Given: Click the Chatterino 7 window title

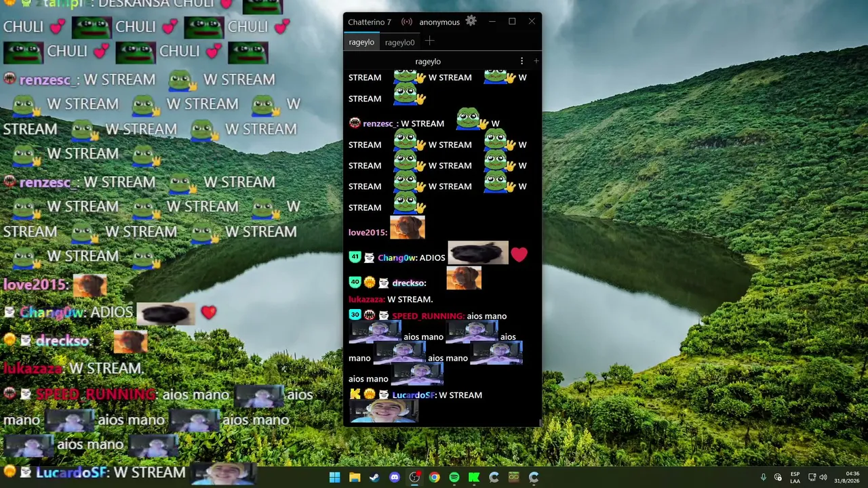Looking at the screenshot, I should 370,22.
